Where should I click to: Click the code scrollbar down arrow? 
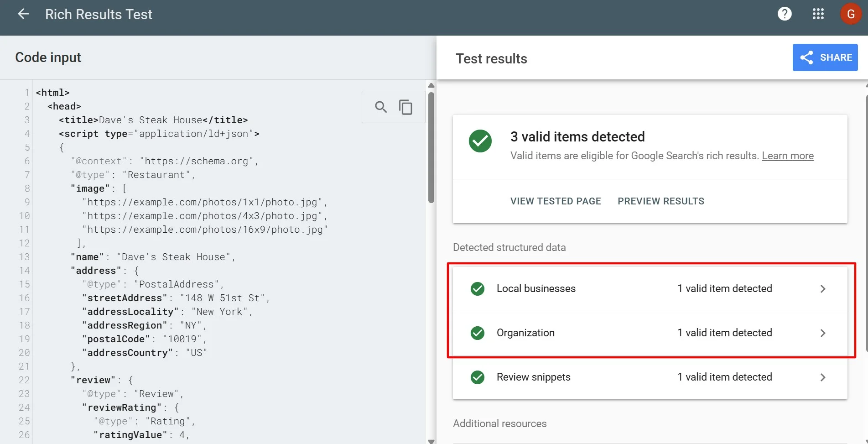click(x=431, y=441)
